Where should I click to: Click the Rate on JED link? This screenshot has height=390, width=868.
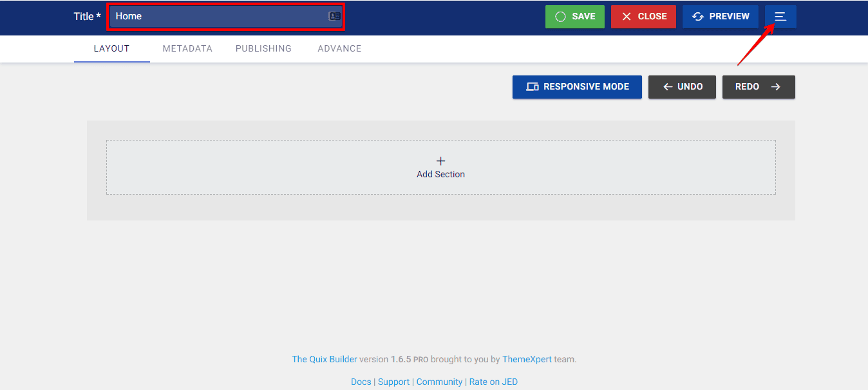[x=493, y=382]
